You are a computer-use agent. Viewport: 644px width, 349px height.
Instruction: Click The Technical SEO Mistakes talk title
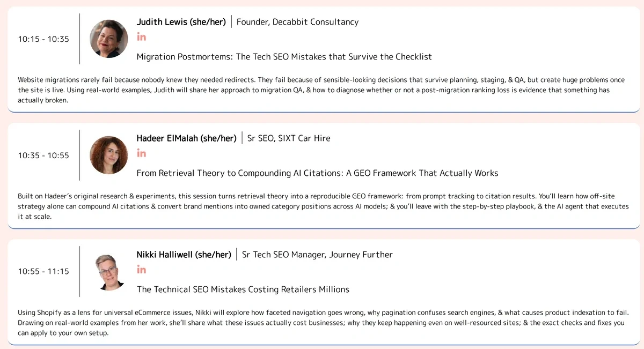243,289
